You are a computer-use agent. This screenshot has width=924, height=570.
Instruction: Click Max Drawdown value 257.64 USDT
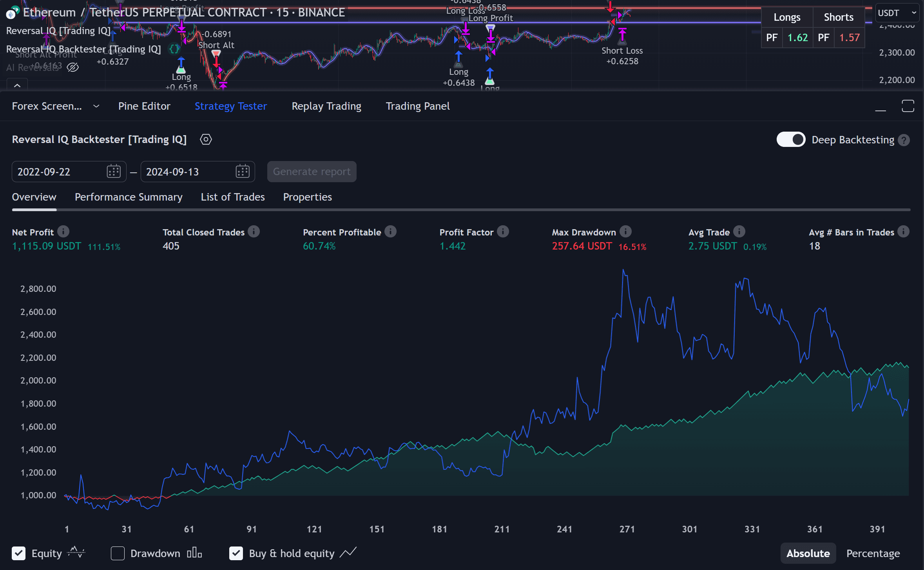pos(582,246)
